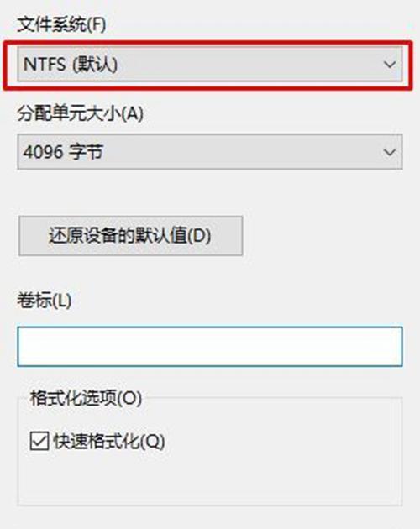Restore device defaults
Viewport: 420px width, 529px height.
click(131, 236)
